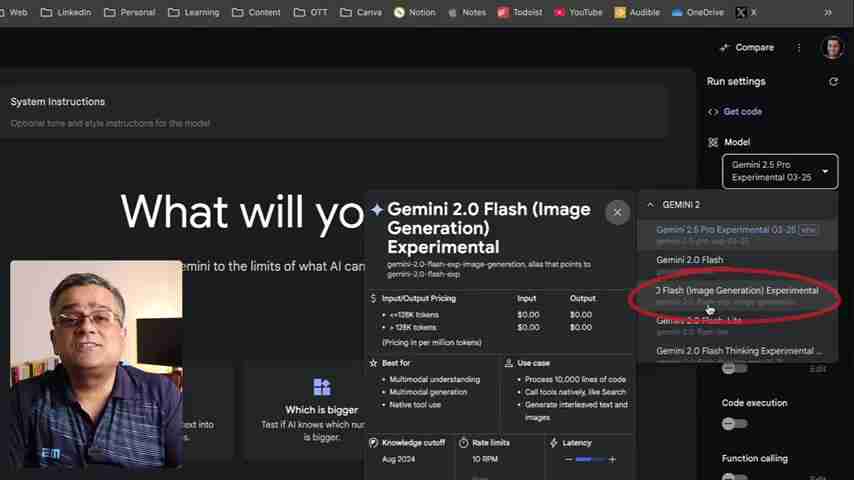The width and height of the screenshot is (854, 480).
Task: Select Gemini 2.0 Flash-Lite model
Action: 737,325
